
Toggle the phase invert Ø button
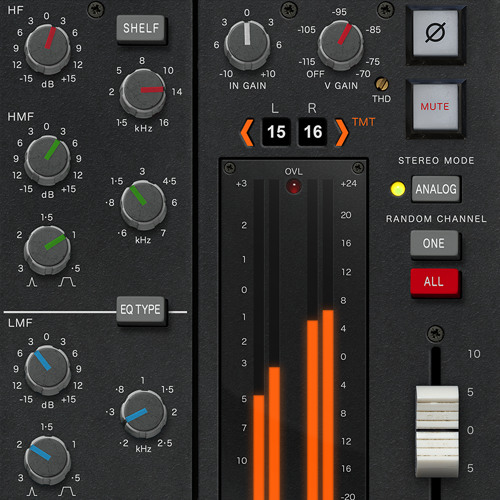pyautogui.click(x=435, y=33)
